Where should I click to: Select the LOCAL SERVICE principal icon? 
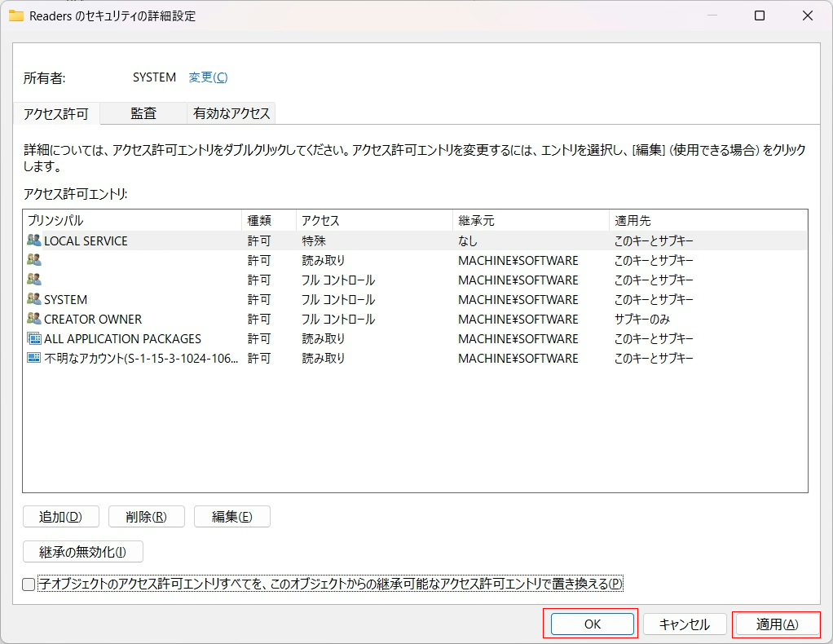(34, 240)
